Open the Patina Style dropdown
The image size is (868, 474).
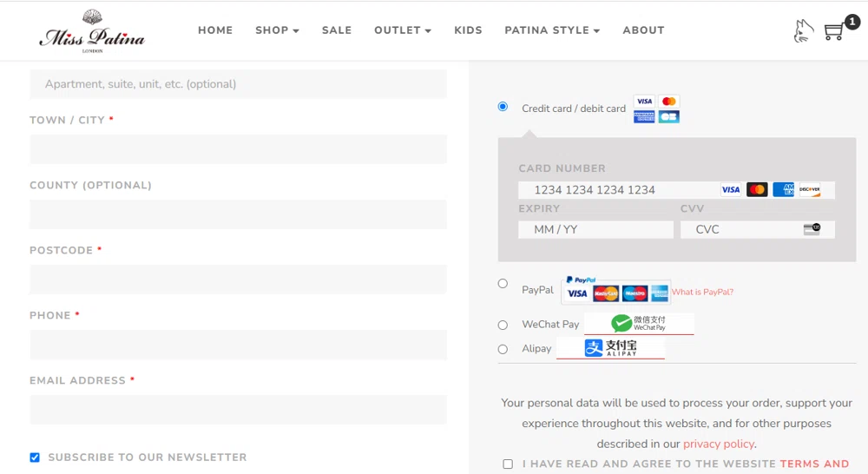pos(552,30)
